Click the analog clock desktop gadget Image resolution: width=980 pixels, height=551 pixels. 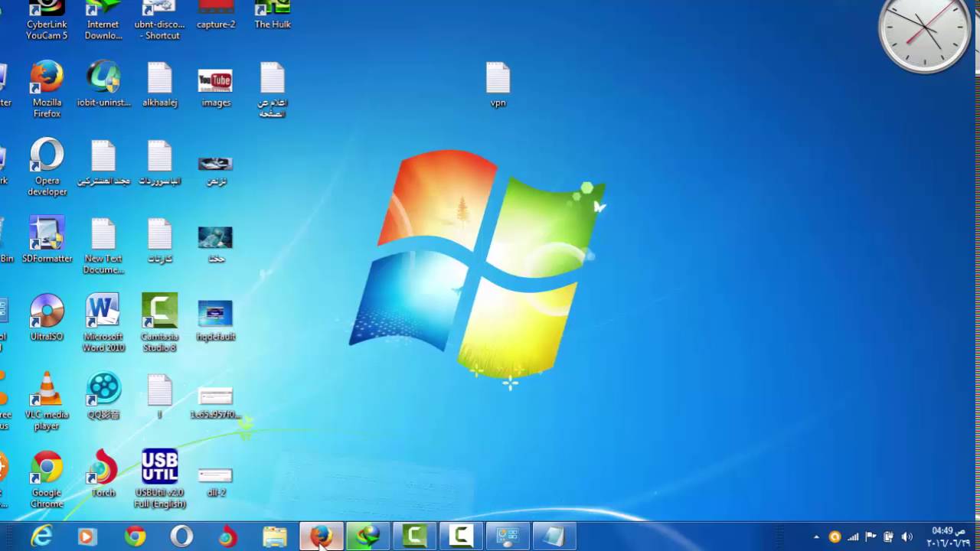pyautogui.click(x=926, y=32)
